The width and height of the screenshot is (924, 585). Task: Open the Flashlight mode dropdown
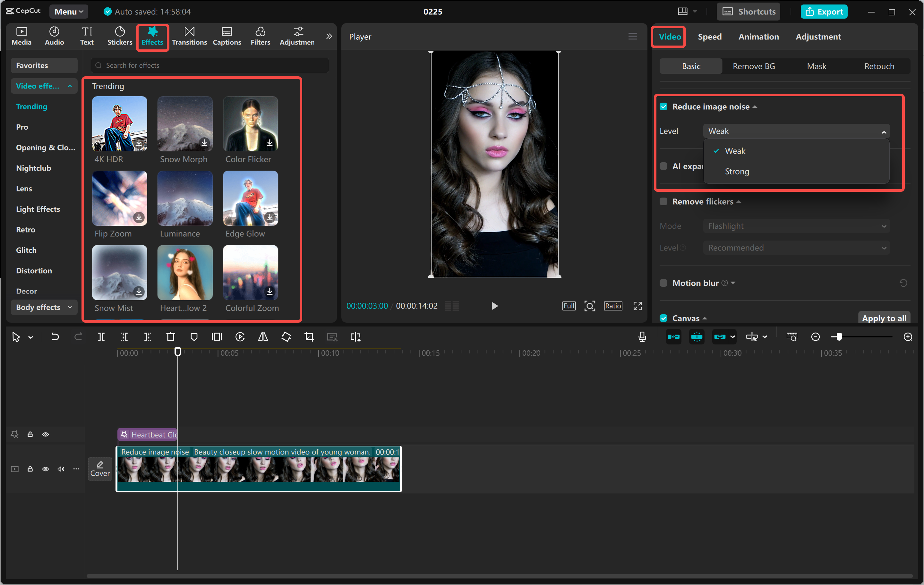(x=796, y=225)
